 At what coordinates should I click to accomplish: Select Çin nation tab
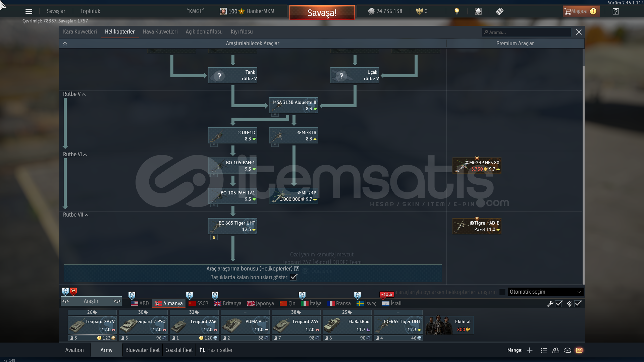pyautogui.click(x=287, y=304)
